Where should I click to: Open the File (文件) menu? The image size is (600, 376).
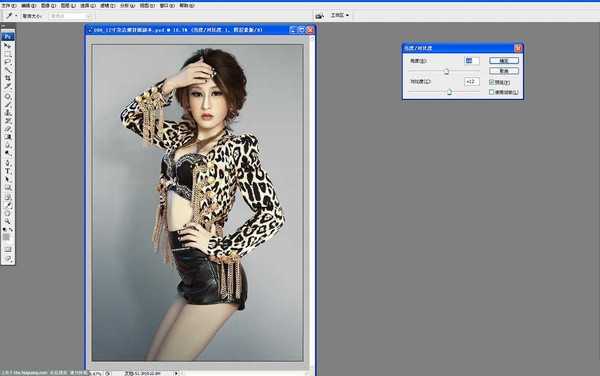coord(9,6)
